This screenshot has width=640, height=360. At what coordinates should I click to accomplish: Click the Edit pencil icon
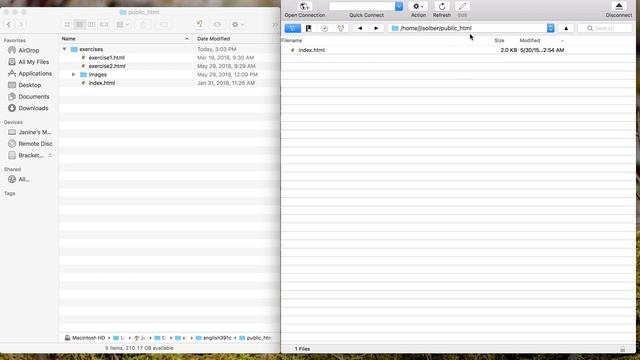(x=462, y=6)
